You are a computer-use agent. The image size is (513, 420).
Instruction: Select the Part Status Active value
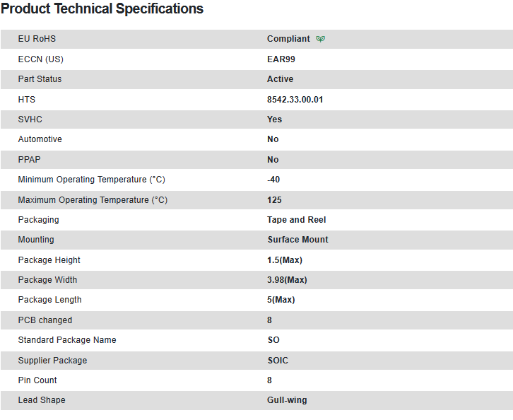[280, 79]
